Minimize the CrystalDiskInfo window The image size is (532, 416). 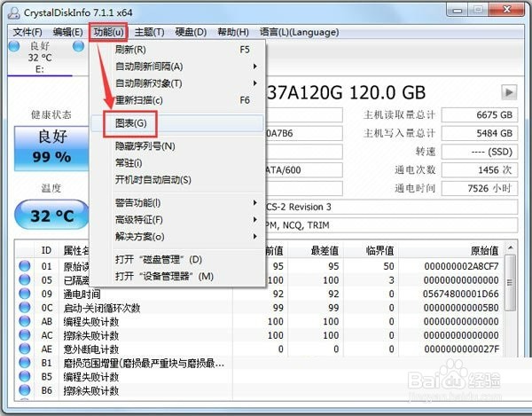pos(457,10)
